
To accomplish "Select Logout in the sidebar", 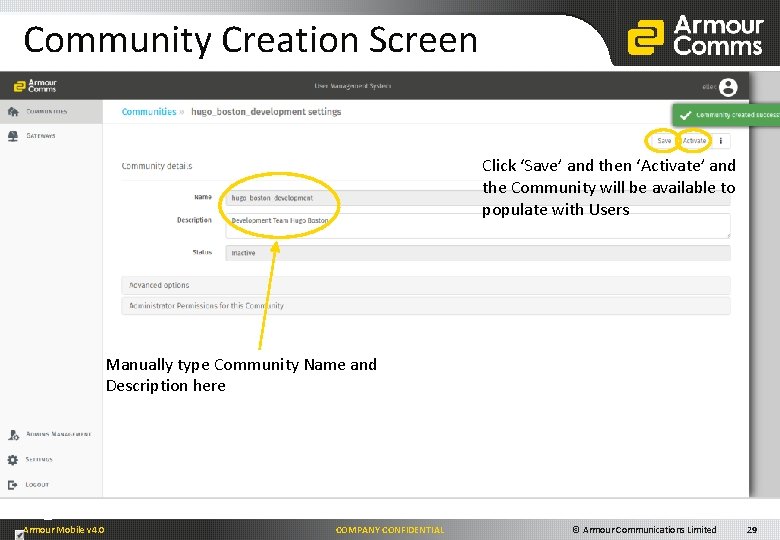I will click(51, 485).
